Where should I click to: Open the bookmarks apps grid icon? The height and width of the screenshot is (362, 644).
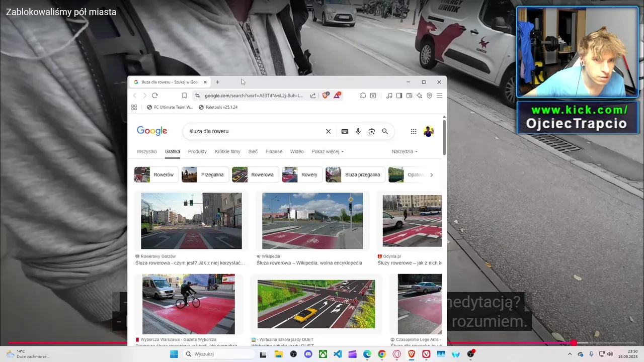134,107
